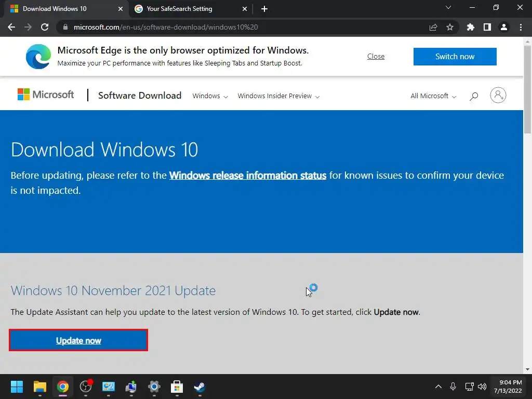Click the page vertical scrollbar thumb
Screen dimensions: 532x399
coord(527,89)
